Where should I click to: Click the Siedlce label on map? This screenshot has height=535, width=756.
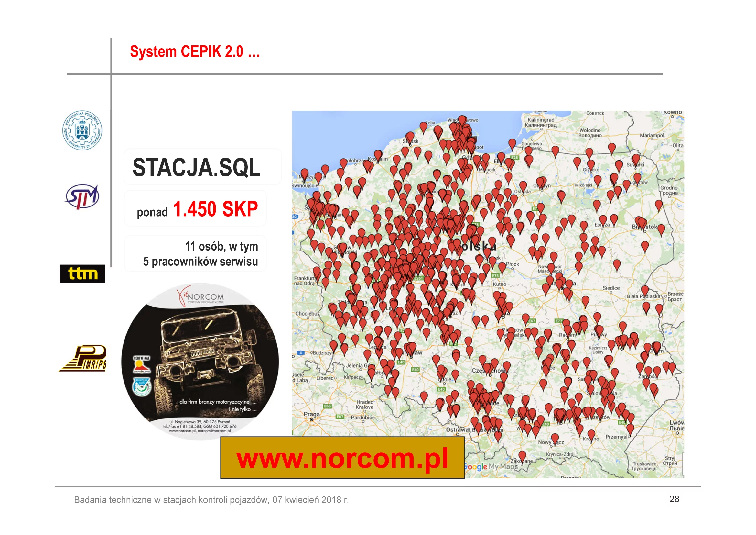(x=611, y=288)
